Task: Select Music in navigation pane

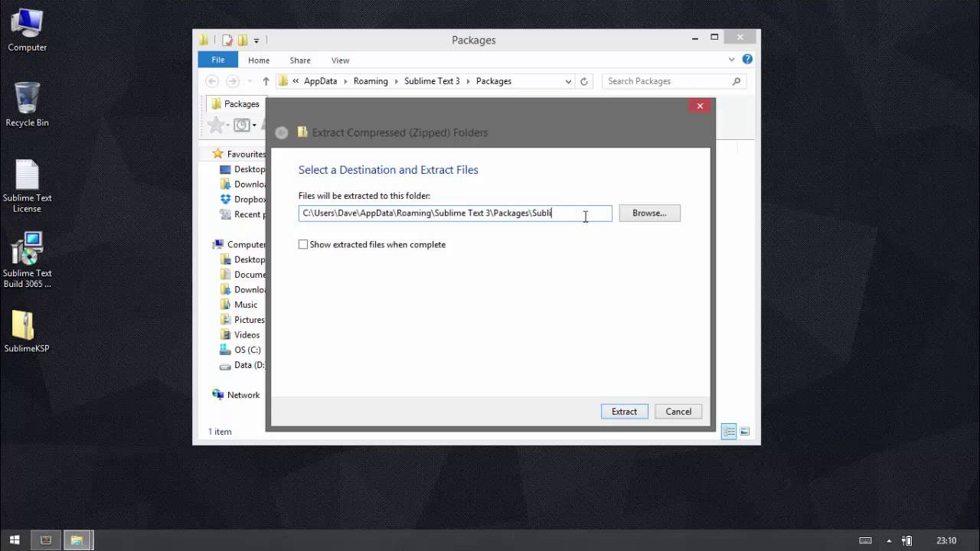Action: pos(239,305)
